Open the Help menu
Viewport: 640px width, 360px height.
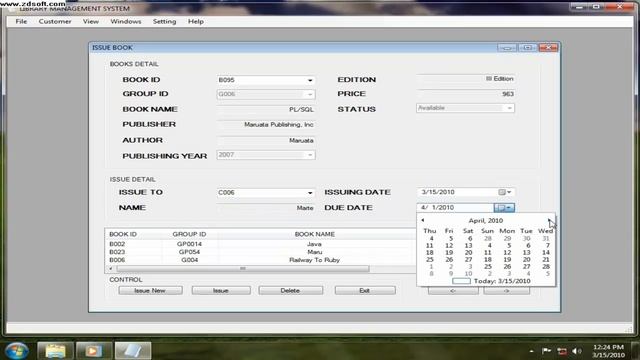point(196,21)
